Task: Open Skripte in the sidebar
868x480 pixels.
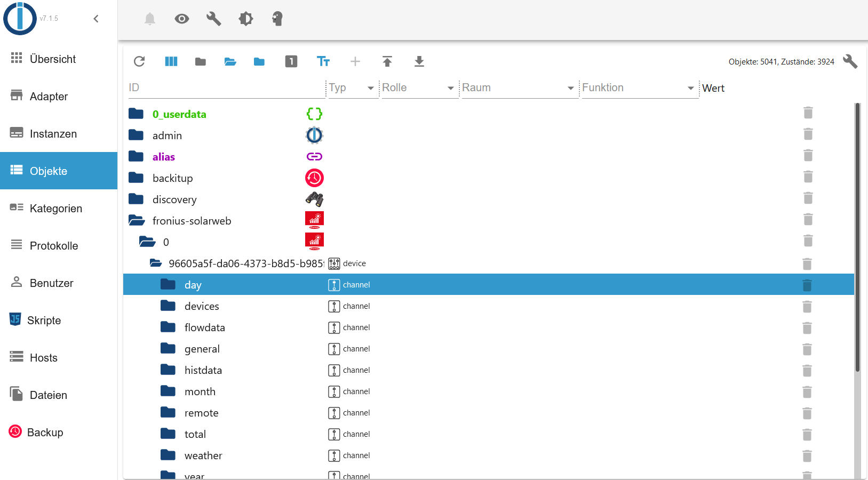Action: click(x=59, y=320)
